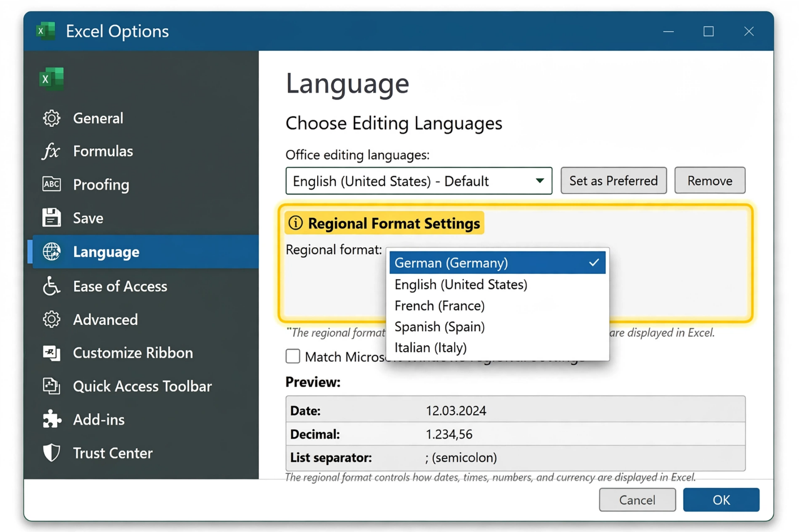The image size is (799, 532).
Task: Open Quick Access Toolbar settings
Action: (x=143, y=386)
